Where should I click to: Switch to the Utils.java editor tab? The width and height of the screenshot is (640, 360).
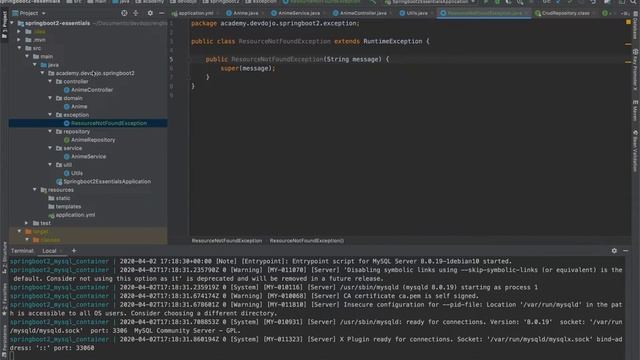tap(417, 13)
